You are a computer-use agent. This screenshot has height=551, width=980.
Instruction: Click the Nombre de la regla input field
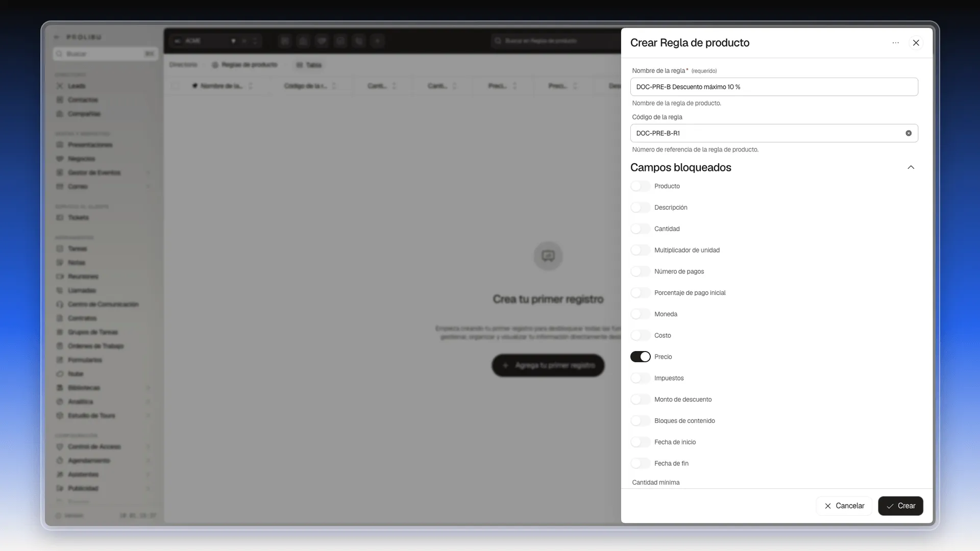click(774, 87)
